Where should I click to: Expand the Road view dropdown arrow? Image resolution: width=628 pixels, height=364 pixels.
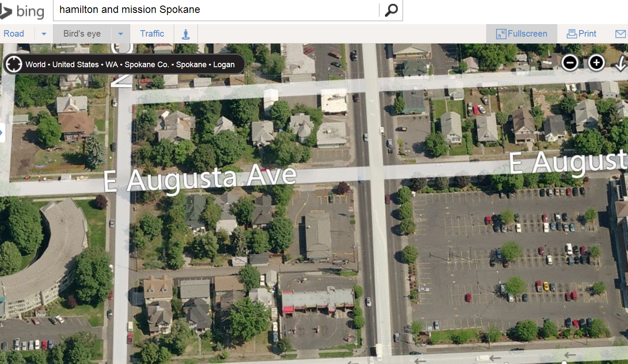coord(44,34)
